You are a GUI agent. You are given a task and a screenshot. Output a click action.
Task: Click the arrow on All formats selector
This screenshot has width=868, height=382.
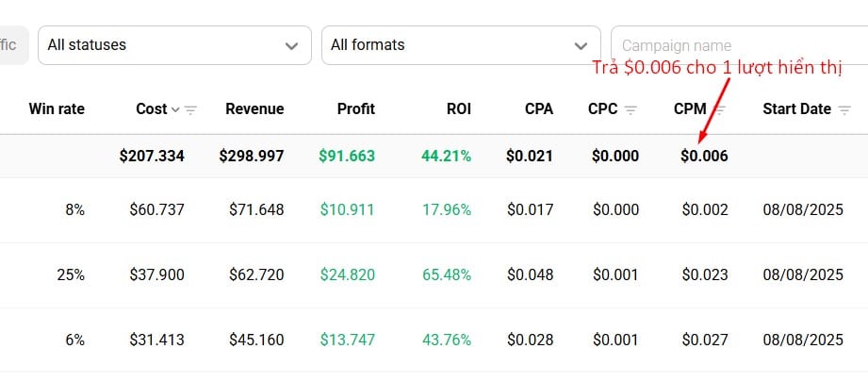[x=581, y=45]
